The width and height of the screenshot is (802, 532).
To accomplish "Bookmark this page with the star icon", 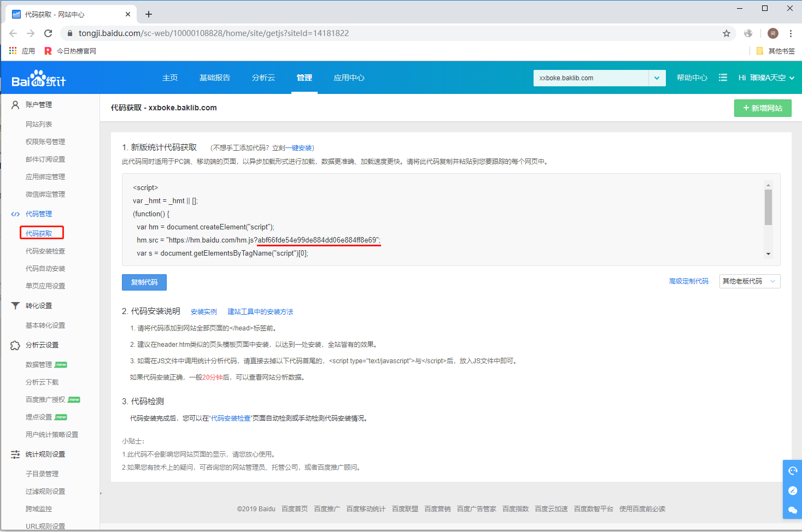I will click(727, 33).
